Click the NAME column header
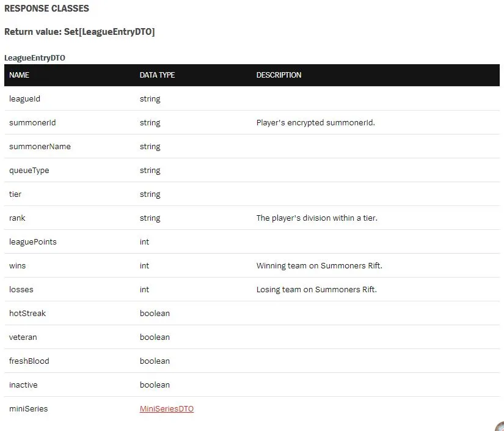 point(19,75)
